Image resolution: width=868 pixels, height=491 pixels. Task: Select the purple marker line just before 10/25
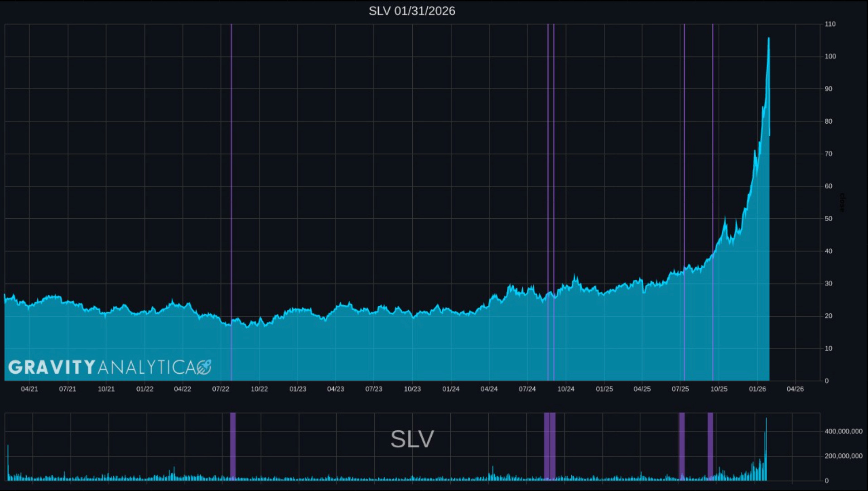713,202
